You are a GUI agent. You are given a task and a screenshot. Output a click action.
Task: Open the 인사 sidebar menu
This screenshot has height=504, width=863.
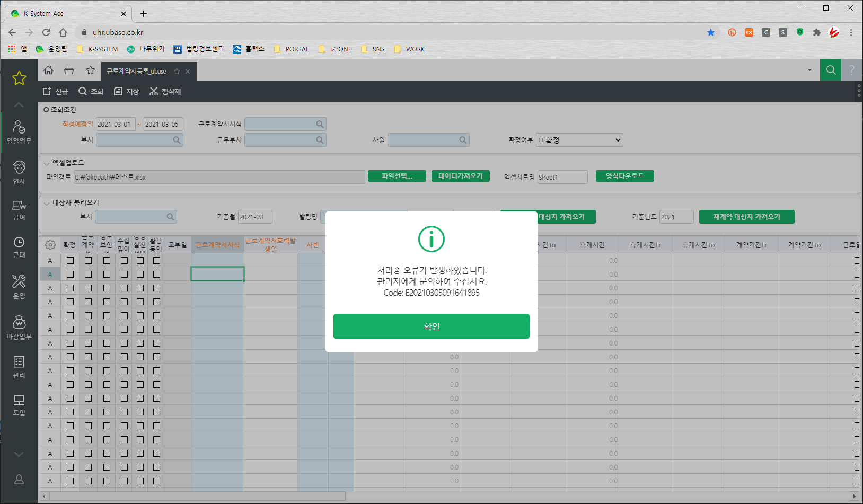click(19, 173)
